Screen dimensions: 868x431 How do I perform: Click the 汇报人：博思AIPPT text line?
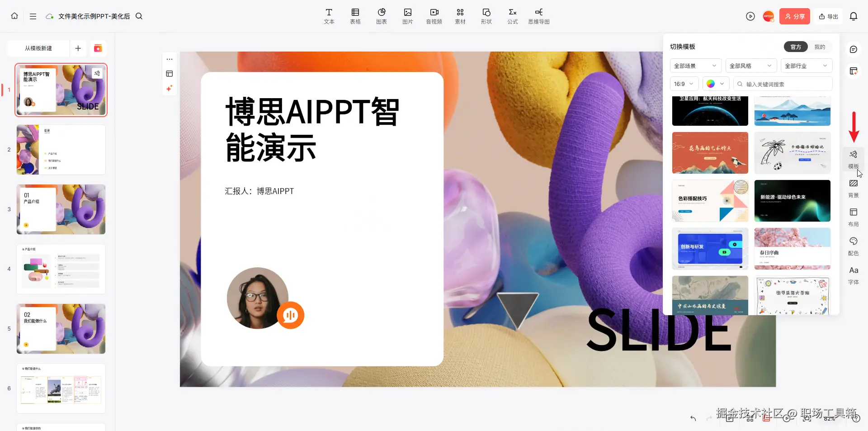[259, 191]
